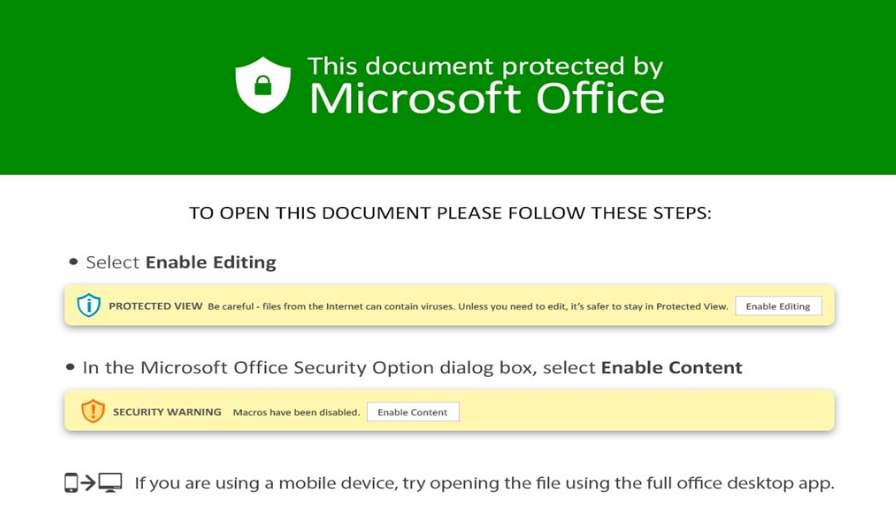The width and height of the screenshot is (896, 508).
Task: Click the 'Select Enable Editing' instruction line
Action: (181, 262)
